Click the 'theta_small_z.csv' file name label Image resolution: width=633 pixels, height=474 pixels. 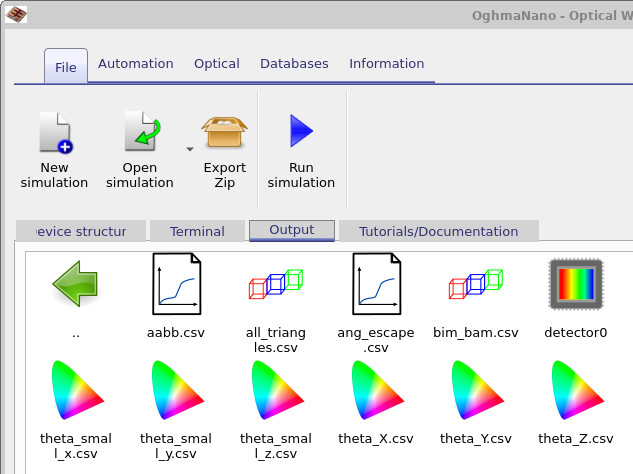(276, 446)
